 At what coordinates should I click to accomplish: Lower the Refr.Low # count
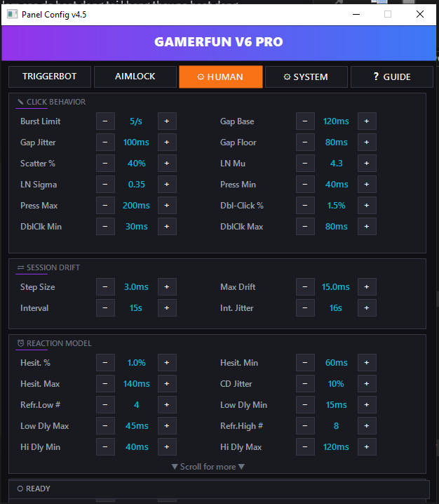105,405
